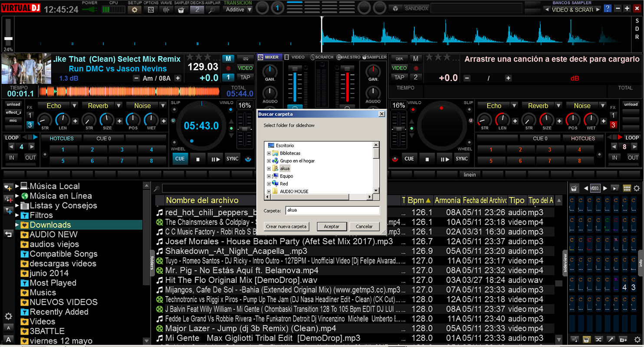Expand Equipo in the Buscar carpeta dialog
644x347 pixels.
pos(269,176)
